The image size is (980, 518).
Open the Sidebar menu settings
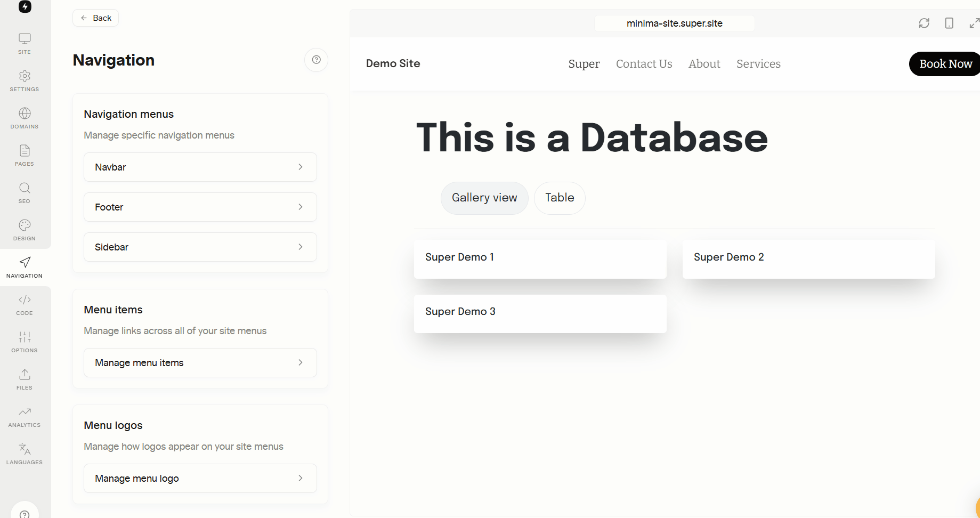coord(200,247)
